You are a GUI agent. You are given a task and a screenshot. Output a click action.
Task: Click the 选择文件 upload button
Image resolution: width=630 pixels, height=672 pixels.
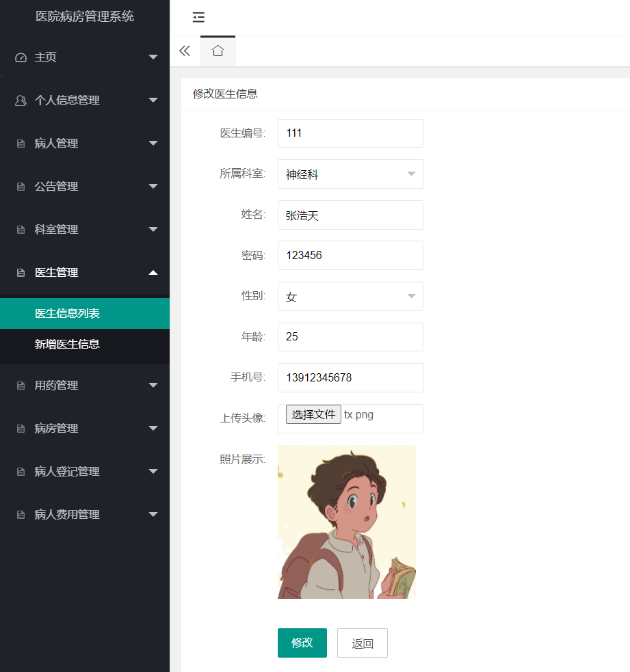click(x=313, y=414)
